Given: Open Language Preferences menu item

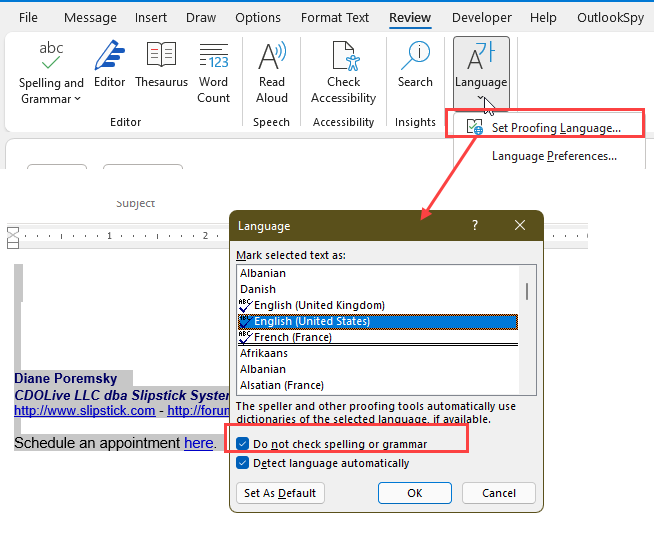Looking at the screenshot, I should coord(554,156).
